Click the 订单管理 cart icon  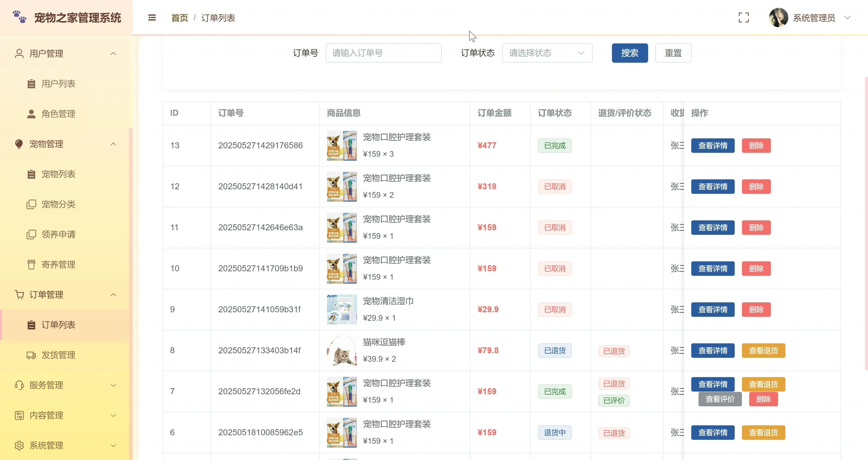point(19,295)
